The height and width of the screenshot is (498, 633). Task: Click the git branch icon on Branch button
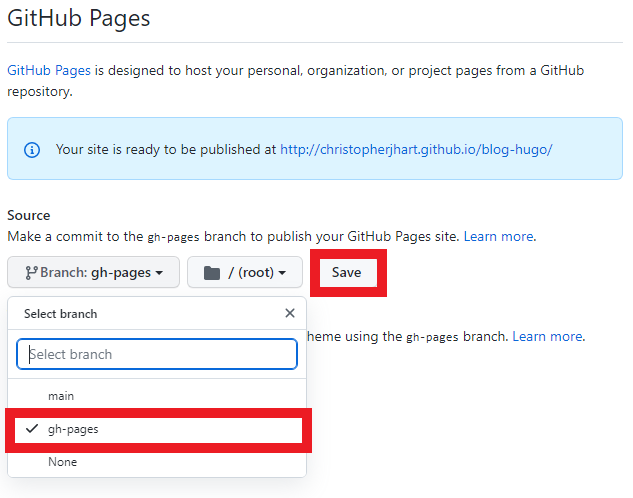point(32,273)
